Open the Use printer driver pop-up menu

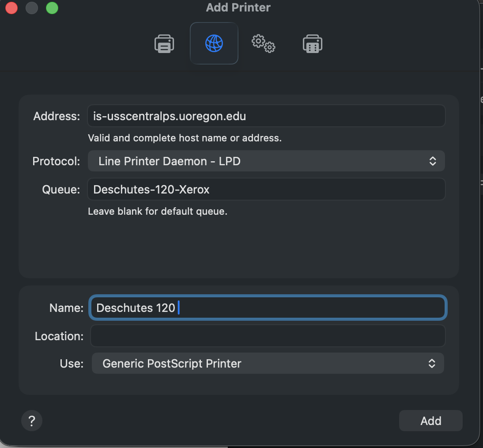pyautogui.click(x=268, y=363)
